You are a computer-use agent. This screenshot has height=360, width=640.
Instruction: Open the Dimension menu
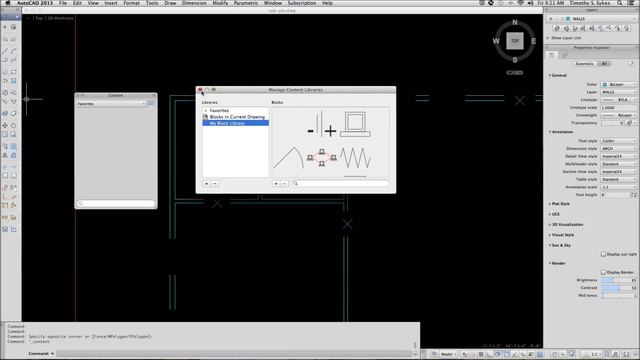[194, 3]
